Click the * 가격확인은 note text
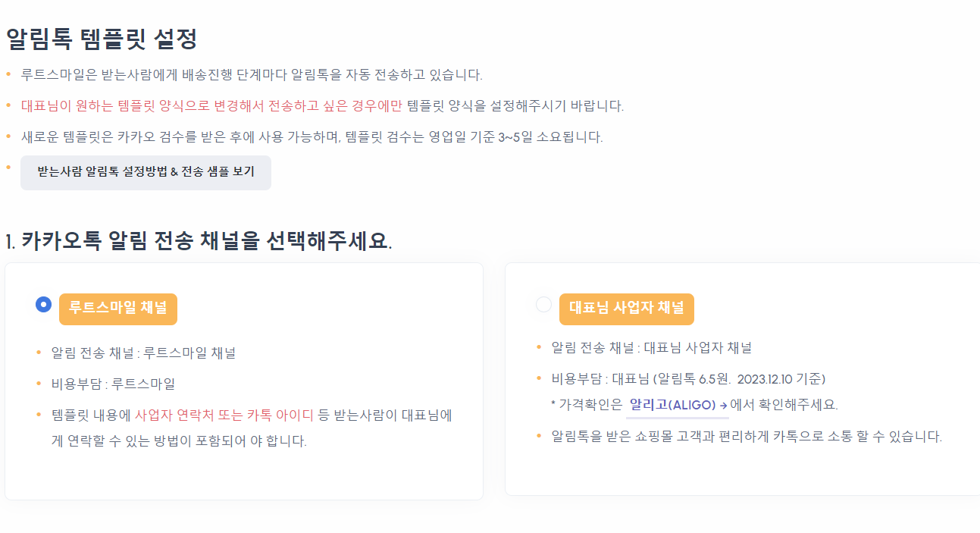Screen dimensions: 980x533 tap(586, 404)
